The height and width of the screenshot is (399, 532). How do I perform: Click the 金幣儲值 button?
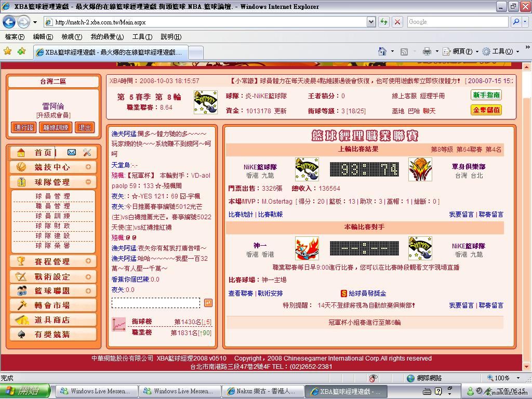coord(486,110)
